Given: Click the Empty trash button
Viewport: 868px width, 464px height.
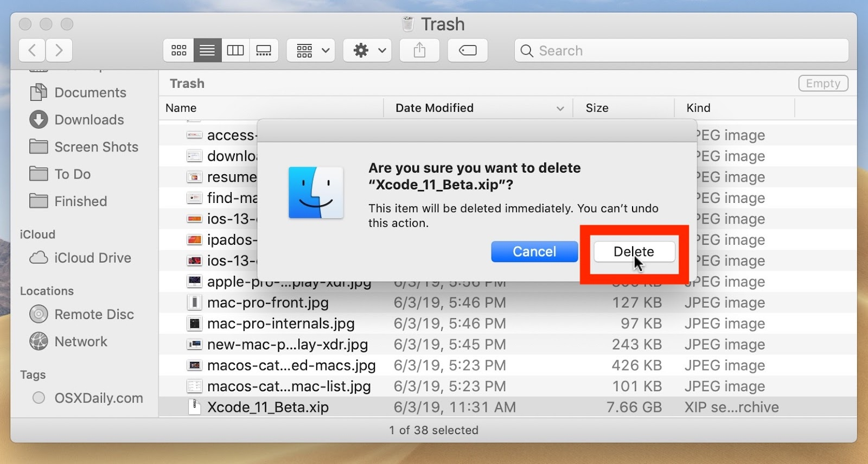Looking at the screenshot, I should [x=822, y=84].
